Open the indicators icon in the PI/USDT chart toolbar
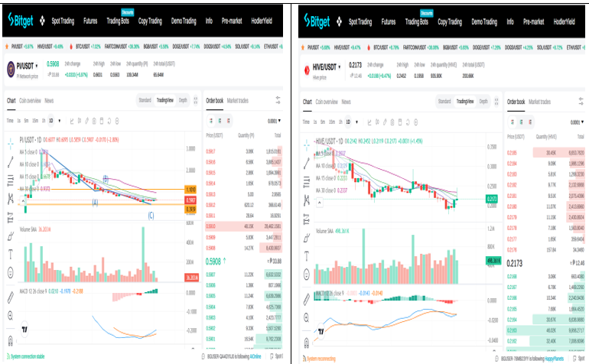589x364 pixels. point(72,121)
